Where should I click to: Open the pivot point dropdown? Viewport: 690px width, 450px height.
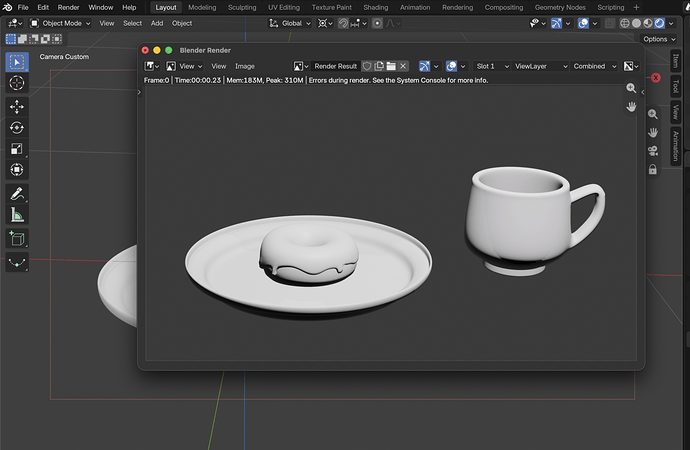click(325, 23)
